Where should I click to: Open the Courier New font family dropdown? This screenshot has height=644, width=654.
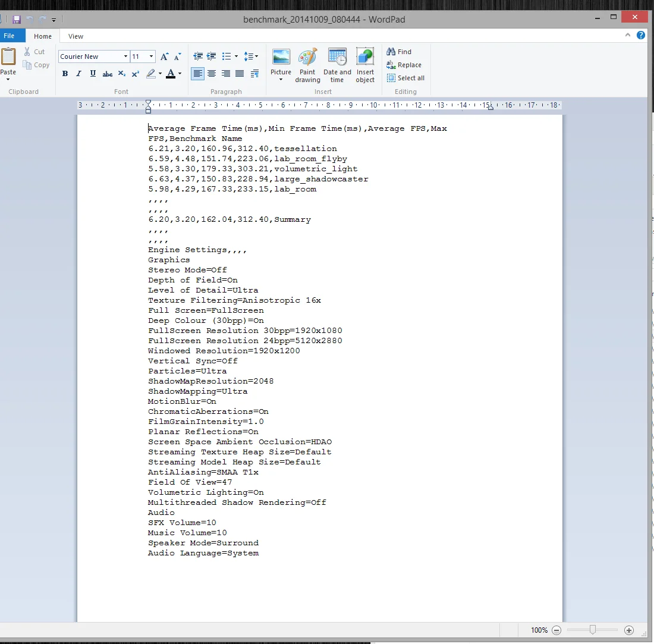pos(125,56)
